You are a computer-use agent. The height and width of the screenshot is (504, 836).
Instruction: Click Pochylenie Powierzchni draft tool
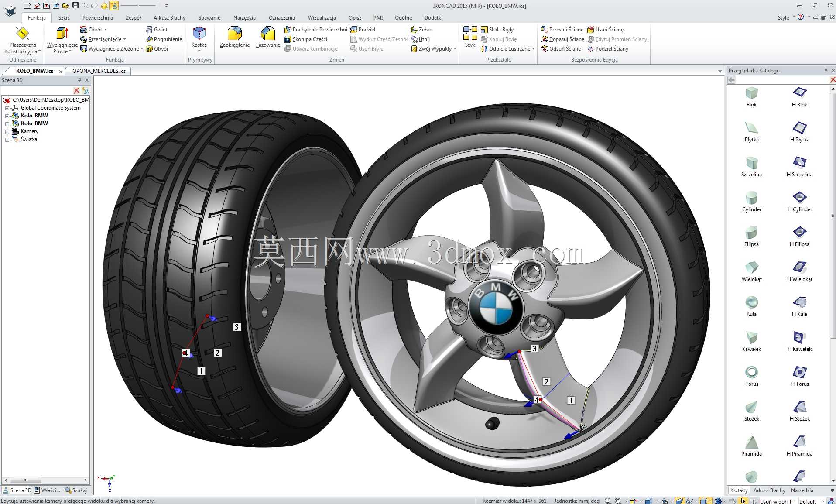click(x=316, y=30)
